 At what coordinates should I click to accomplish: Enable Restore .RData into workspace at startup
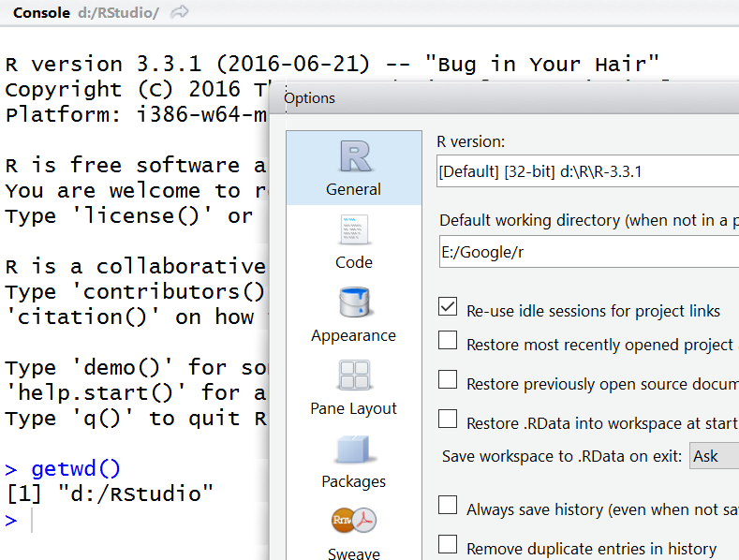point(448,420)
